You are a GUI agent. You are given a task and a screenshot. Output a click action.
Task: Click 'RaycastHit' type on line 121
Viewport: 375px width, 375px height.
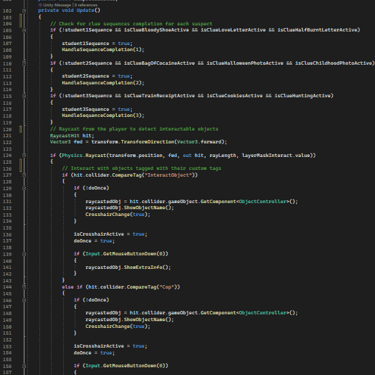65,135
